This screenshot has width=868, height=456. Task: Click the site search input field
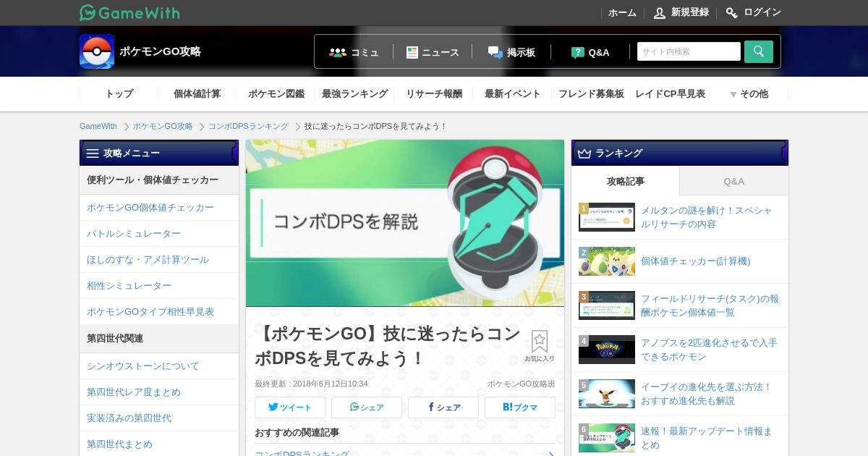[x=689, y=51]
